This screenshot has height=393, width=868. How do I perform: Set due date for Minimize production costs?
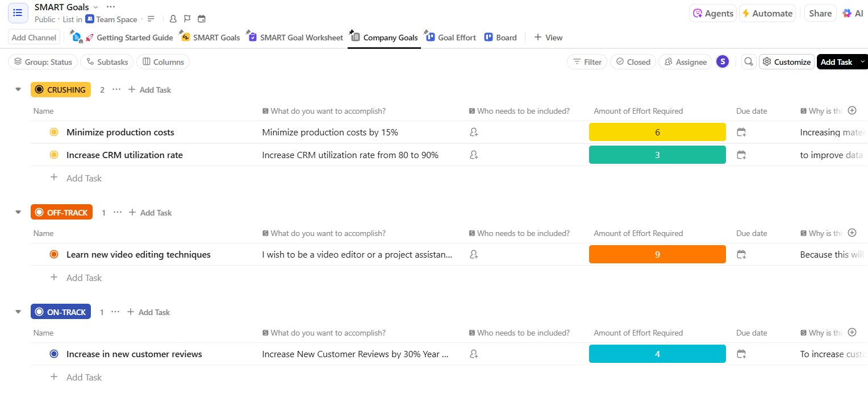741,133
